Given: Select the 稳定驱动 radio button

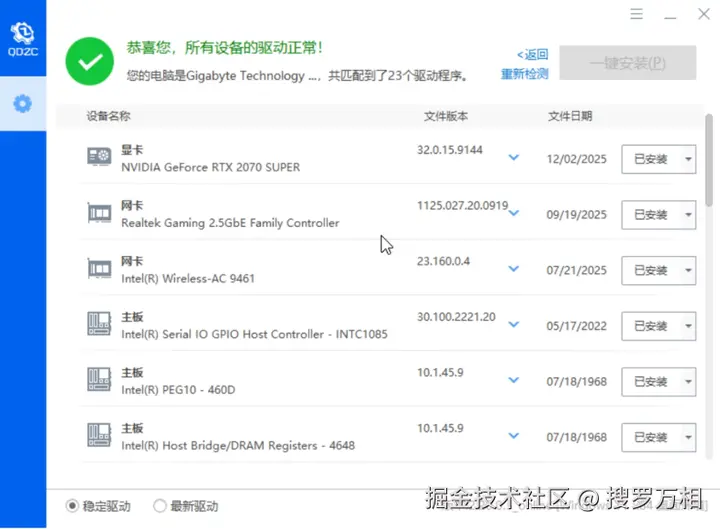Looking at the screenshot, I should 72,506.
